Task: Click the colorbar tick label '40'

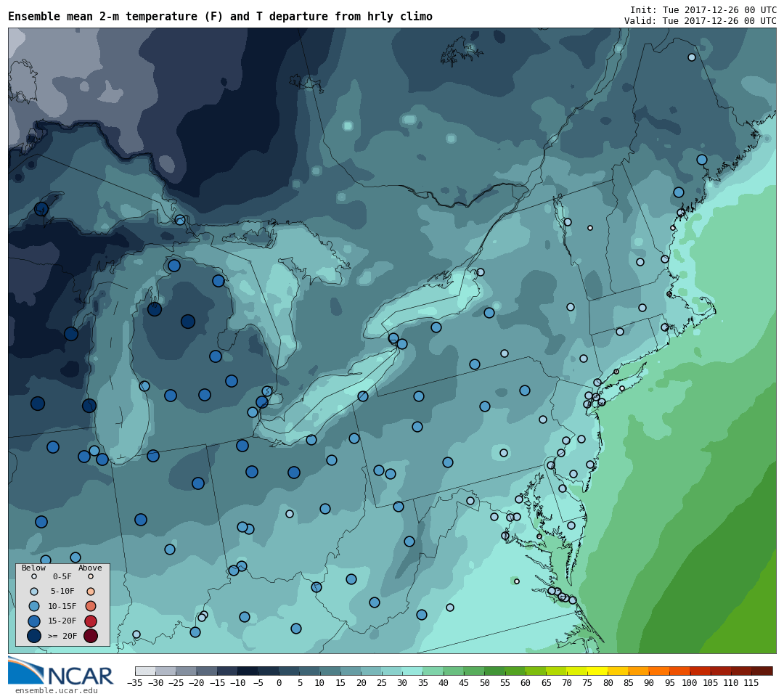Action: [x=443, y=682]
